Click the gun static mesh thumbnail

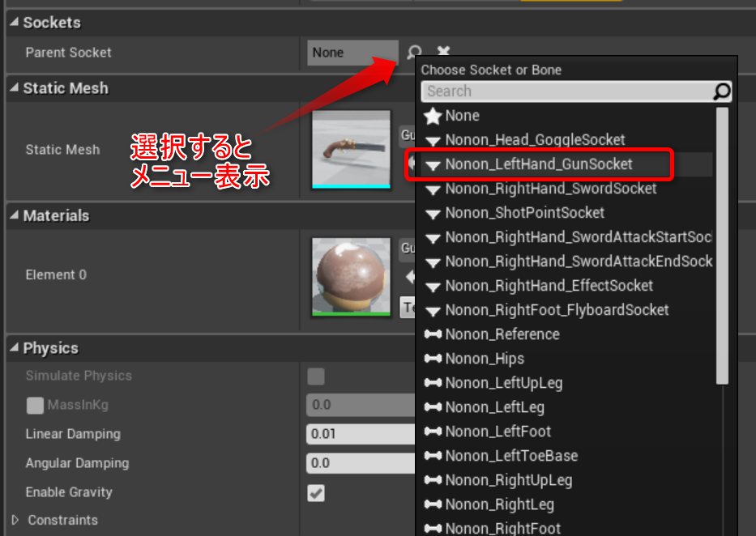[x=351, y=149]
